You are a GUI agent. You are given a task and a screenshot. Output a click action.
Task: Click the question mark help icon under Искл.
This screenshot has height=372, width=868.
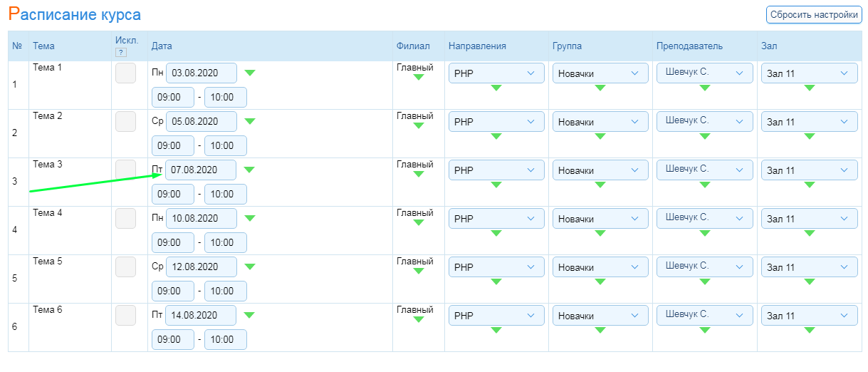tap(120, 52)
